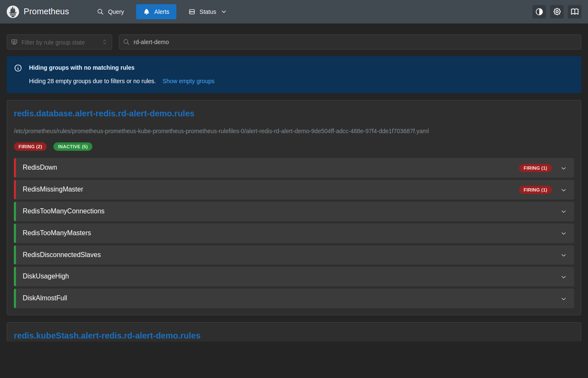This screenshot has width=588, height=378.
Task: Open the documentation book icon
Action: 575,12
